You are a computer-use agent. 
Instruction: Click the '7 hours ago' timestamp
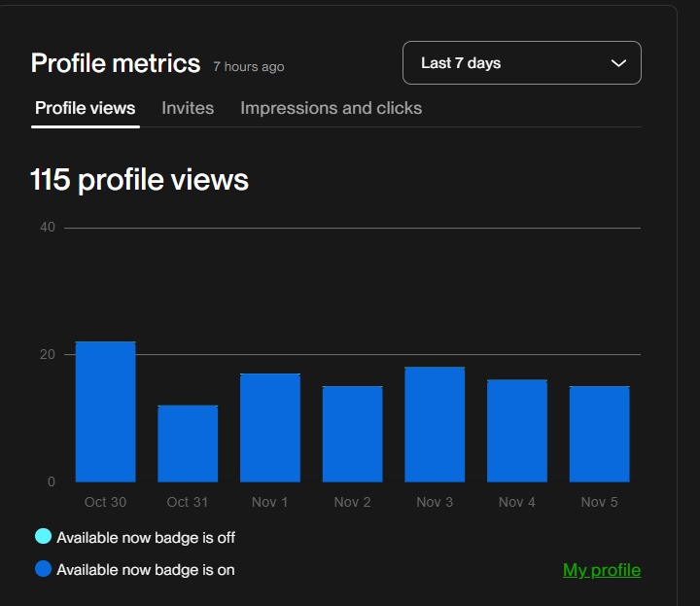249,66
